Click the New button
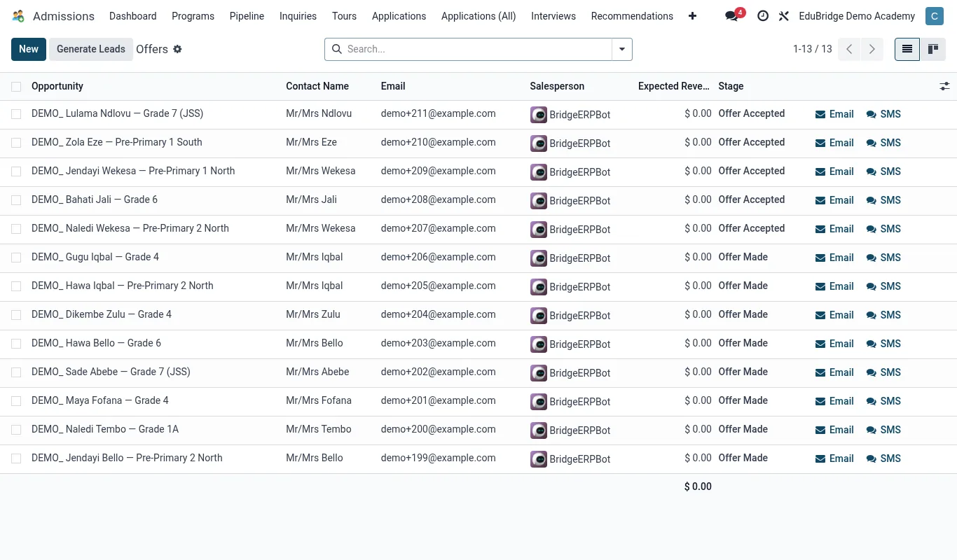The width and height of the screenshot is (957, 560). point(29,49)
